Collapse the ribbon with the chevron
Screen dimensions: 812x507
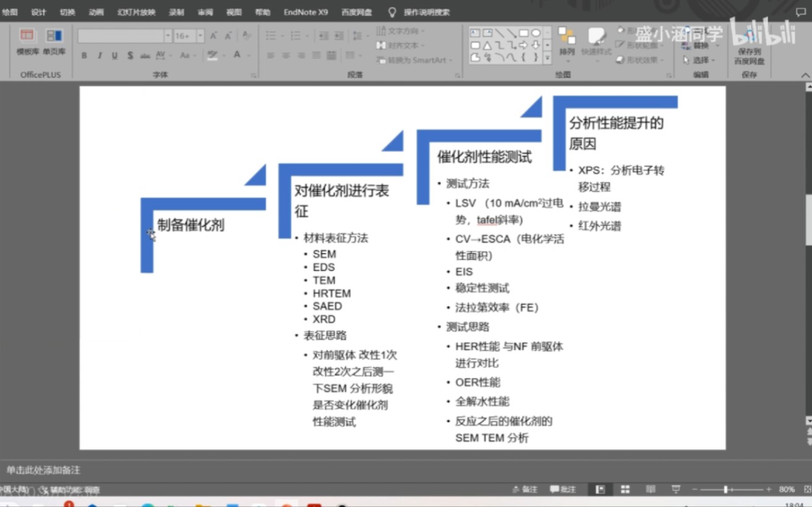pyautogui.click(x=805, y=75)
